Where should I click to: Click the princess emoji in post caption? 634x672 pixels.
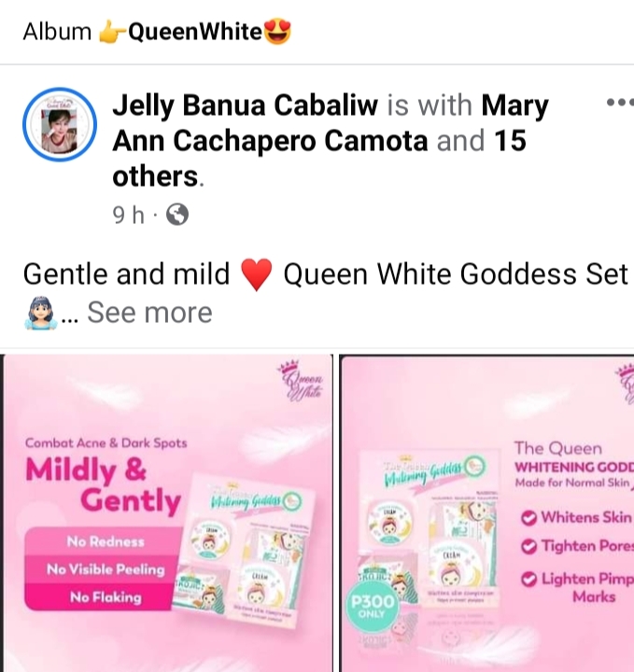pyautogui.click(x=40, y=313)
